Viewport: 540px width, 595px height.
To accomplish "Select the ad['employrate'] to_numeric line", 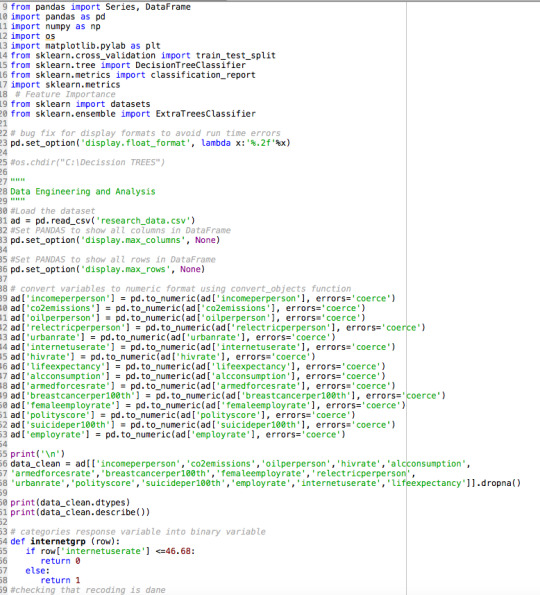I will [178, 434].
